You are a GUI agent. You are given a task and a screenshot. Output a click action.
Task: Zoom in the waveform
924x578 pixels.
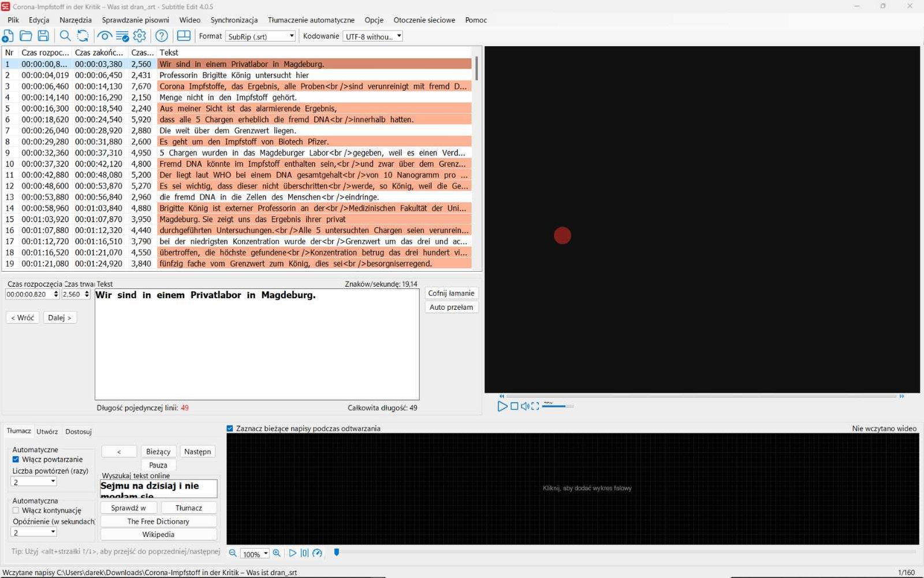(277, 553)
